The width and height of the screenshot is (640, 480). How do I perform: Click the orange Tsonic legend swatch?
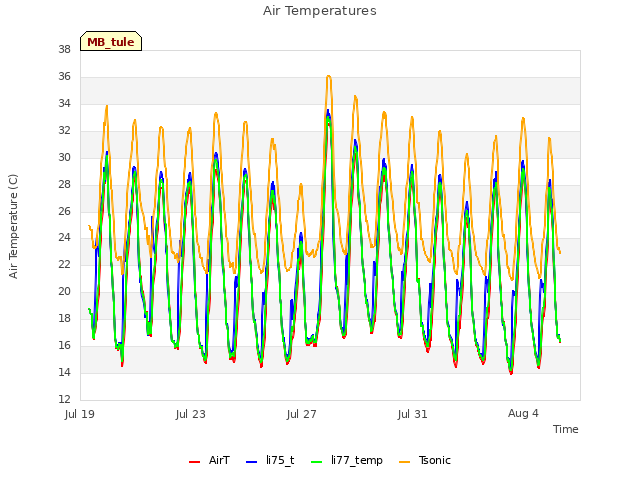(404, 462)
